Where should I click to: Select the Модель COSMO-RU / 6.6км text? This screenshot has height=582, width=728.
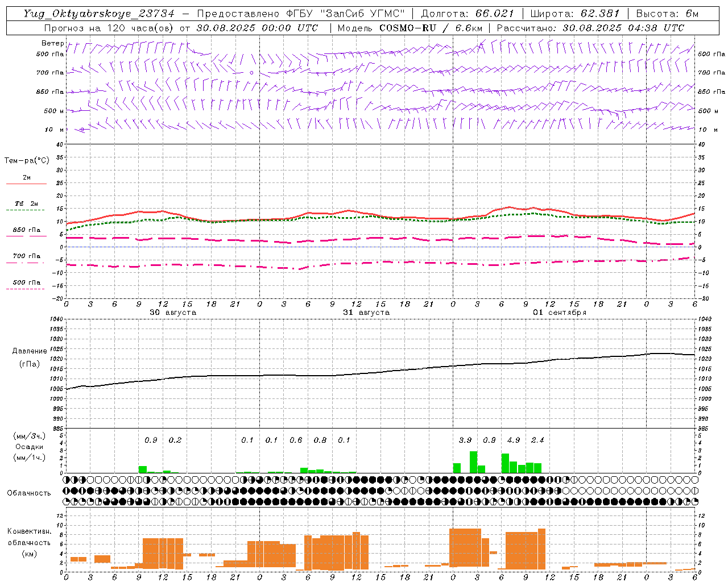click(x=409, y=28)
